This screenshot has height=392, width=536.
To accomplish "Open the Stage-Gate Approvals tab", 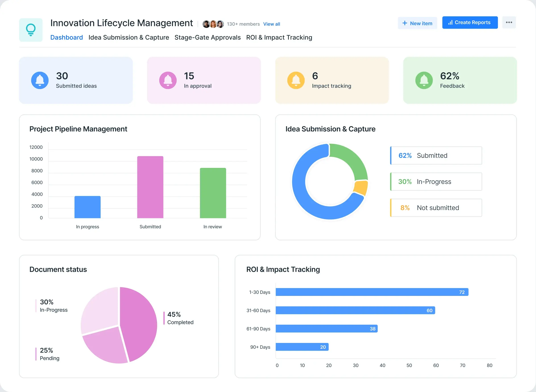I will pyautogui.click(x=207, y=37).
